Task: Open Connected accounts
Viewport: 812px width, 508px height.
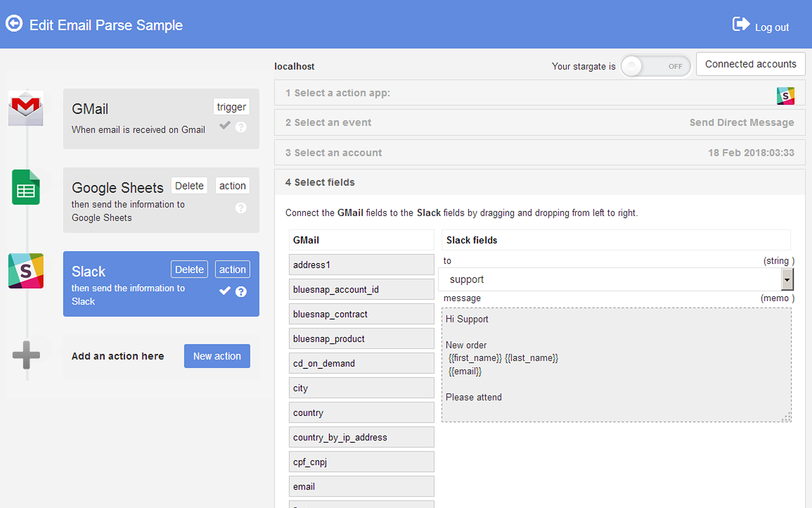Action: pos(750,64)
